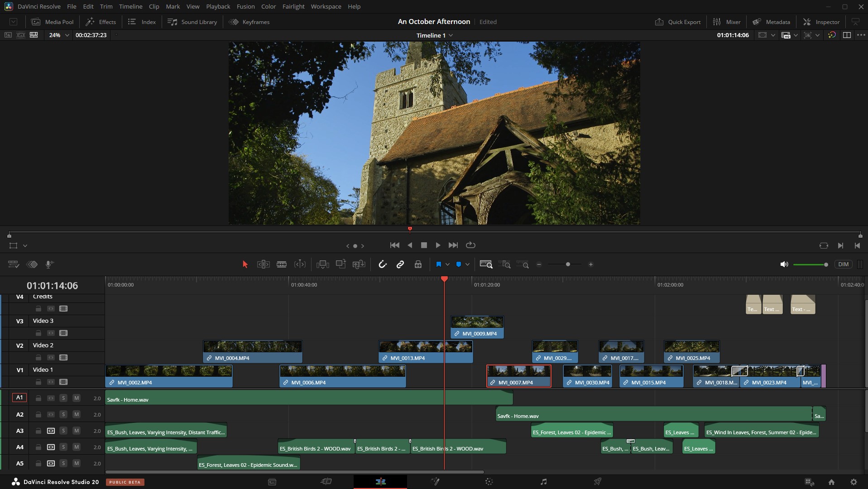Image resolution: width=868 pixels, height=489 pixels.
Task: Toggle Position Lock padlock
Action: pyautogui.click(x=418, y=264)
